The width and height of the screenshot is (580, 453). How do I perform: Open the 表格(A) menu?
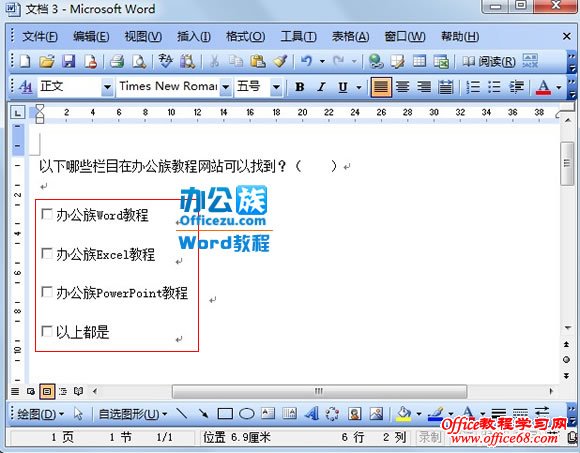click(x=351, y=37)
